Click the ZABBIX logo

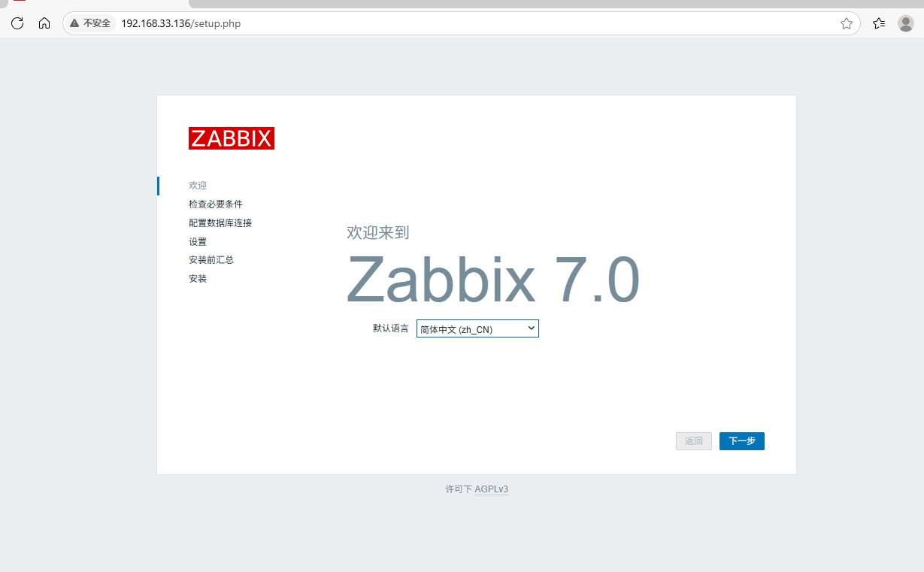pos(232,138)
